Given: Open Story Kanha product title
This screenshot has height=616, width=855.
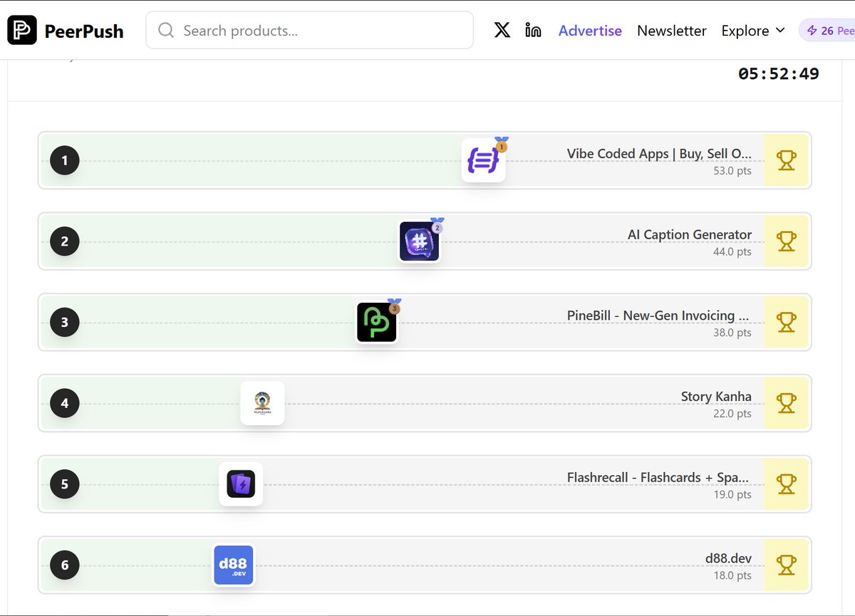Looking at the screenshot, I should [716, 397].
